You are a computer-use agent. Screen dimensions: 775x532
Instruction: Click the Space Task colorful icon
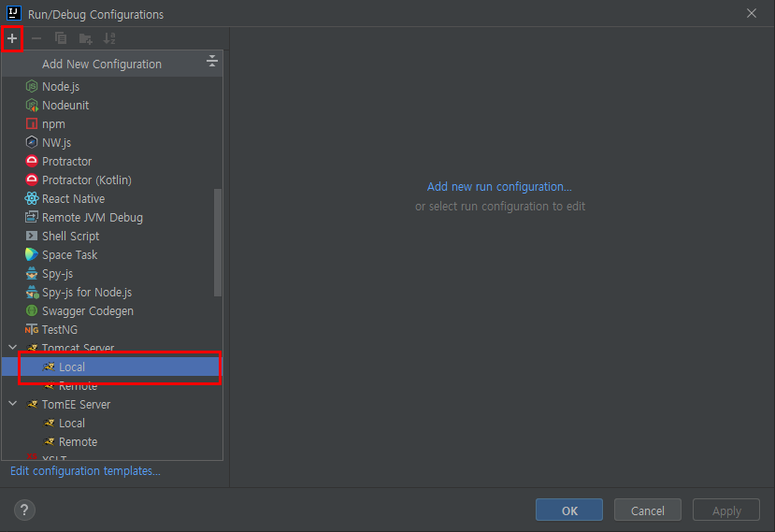tap(32, 254)
